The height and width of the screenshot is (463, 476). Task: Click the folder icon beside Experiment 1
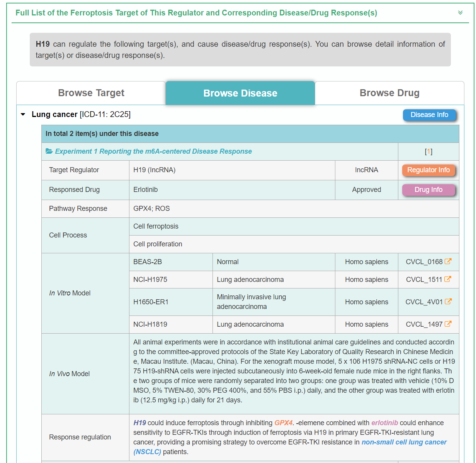(x=49, y=151)
